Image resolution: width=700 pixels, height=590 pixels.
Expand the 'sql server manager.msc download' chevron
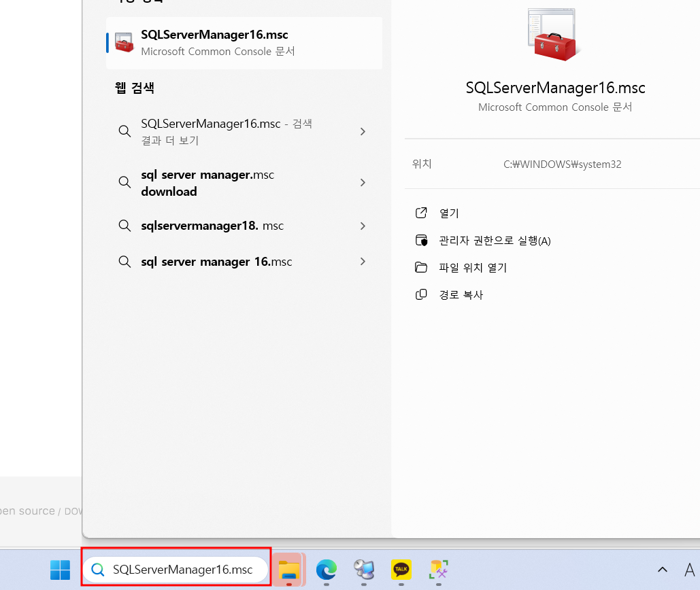[x=363, y=182]
